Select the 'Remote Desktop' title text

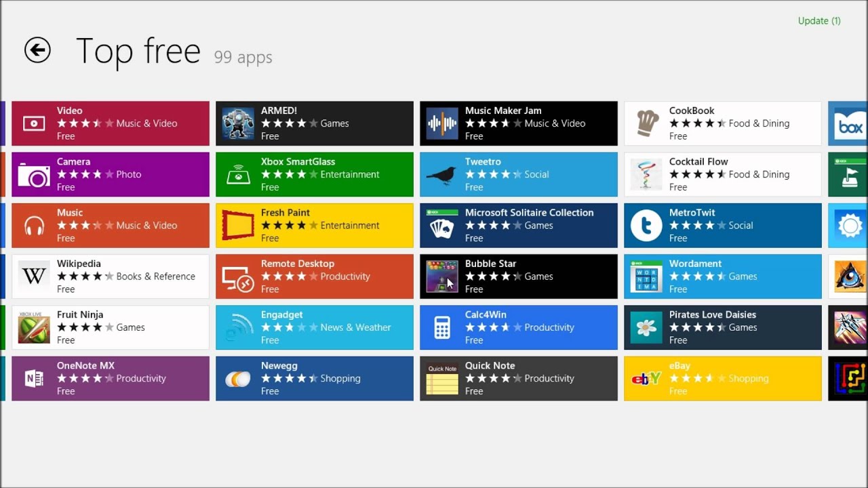(298, 264)
